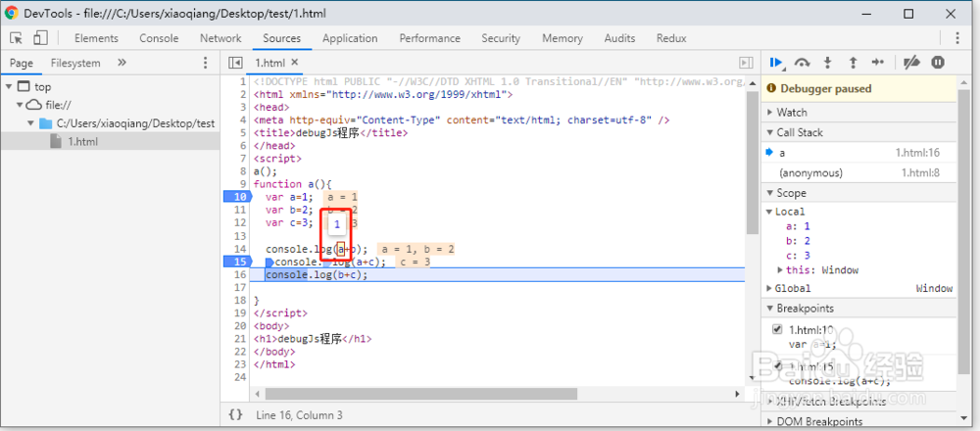Screen dimensions: 980x431
Task: Toggle pause on exceptions icon
Action: 938,62
